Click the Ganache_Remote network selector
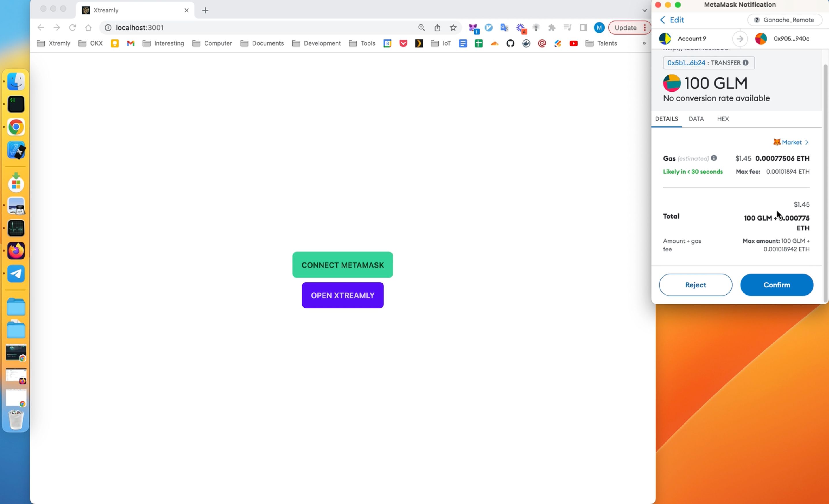 tap(785, 20)
